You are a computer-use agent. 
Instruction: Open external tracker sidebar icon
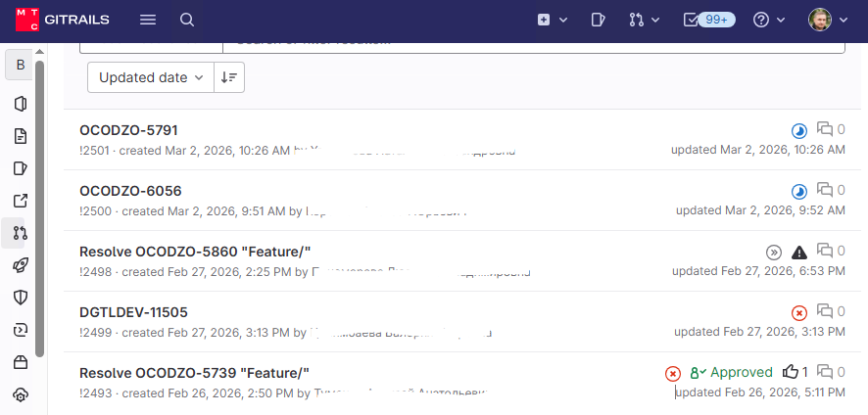click(21, 201)
